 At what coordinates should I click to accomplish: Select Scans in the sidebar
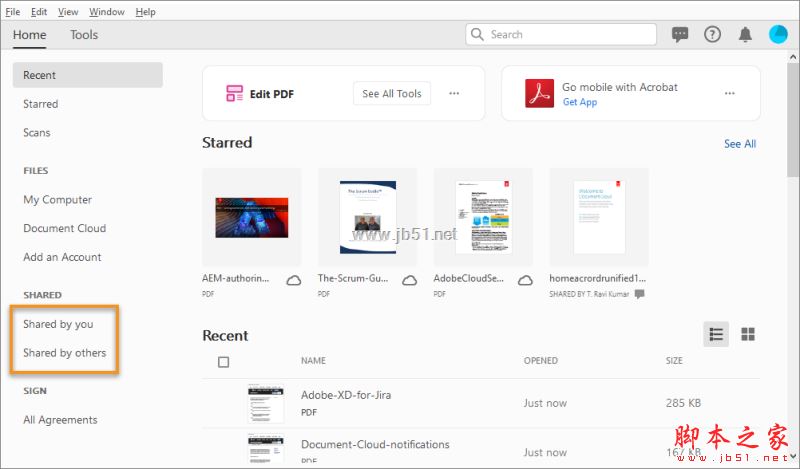pos(37,133)
